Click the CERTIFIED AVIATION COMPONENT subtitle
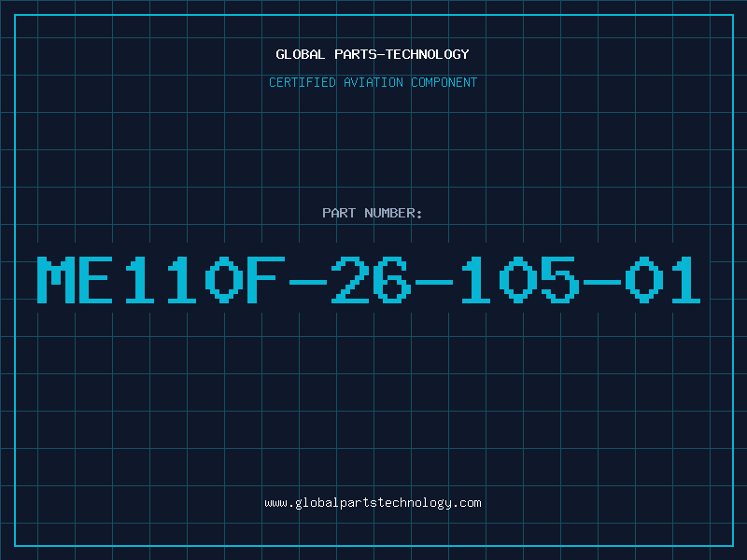 tap(373, 82)
